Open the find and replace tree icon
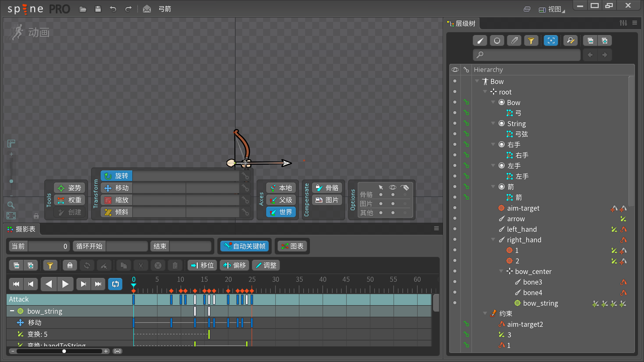 (x=571, y=41)
